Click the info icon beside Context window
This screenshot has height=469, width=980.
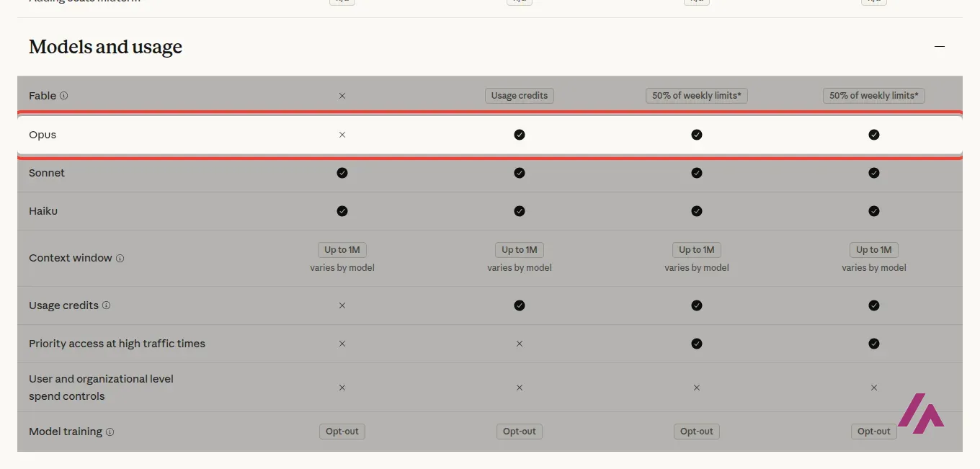[x=120, y=258]
